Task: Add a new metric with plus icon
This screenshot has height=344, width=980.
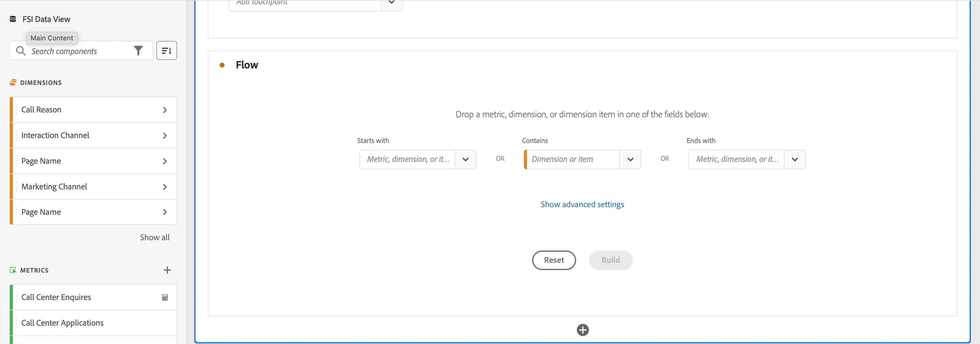Action: [x=167, y=270]
